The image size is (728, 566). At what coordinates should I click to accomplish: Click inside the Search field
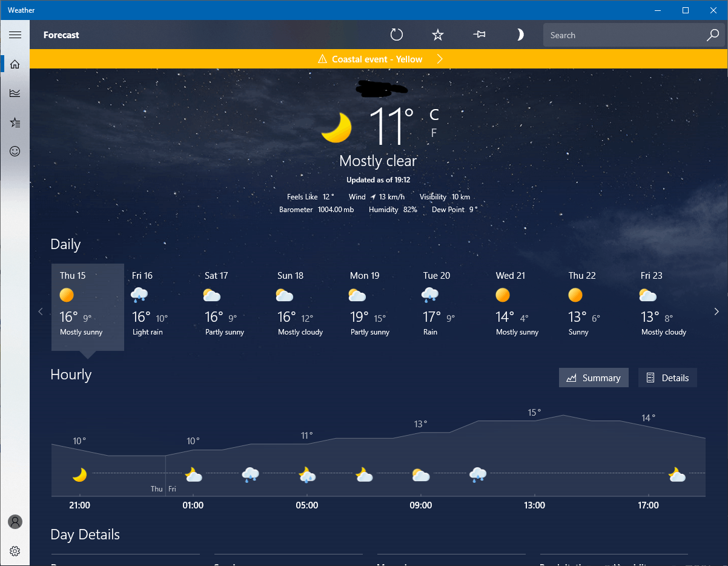tap(624, 35)
